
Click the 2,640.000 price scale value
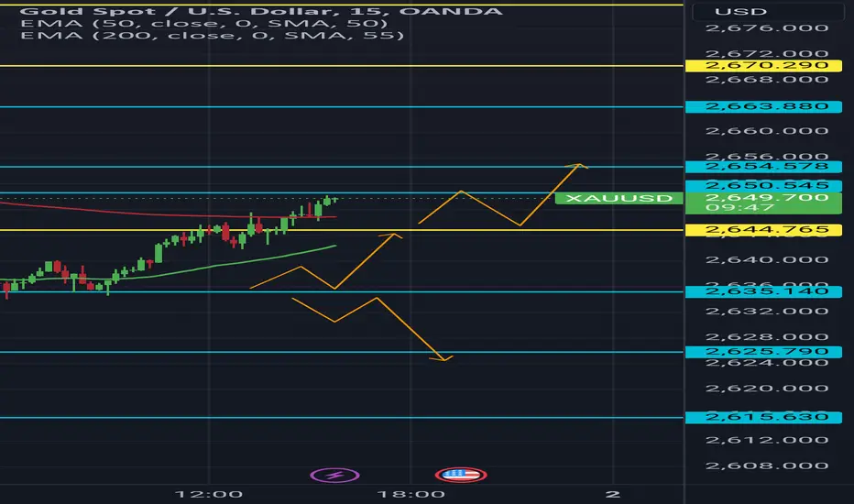point(767,260)
